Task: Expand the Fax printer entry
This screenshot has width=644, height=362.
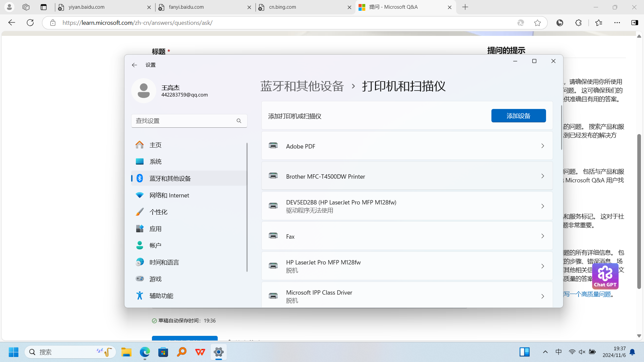Action: tap(407, 236)
